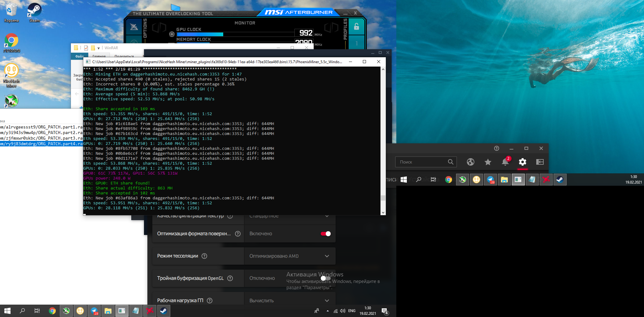The width and height of the screenshot is (644, 317).
Task: Open the red AMD Radeon icon in bottom-left taskbar
Action: pyautogui.click(x=150, y=311)
